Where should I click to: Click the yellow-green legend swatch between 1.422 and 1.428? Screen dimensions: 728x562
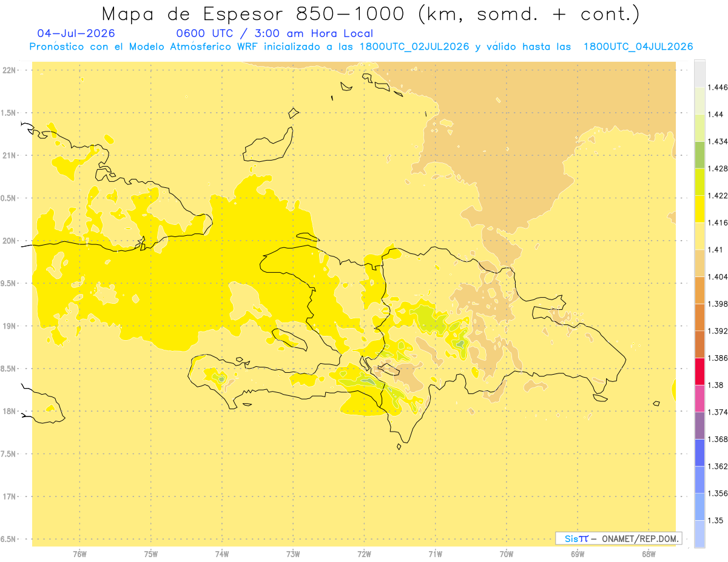coord(699,182)
